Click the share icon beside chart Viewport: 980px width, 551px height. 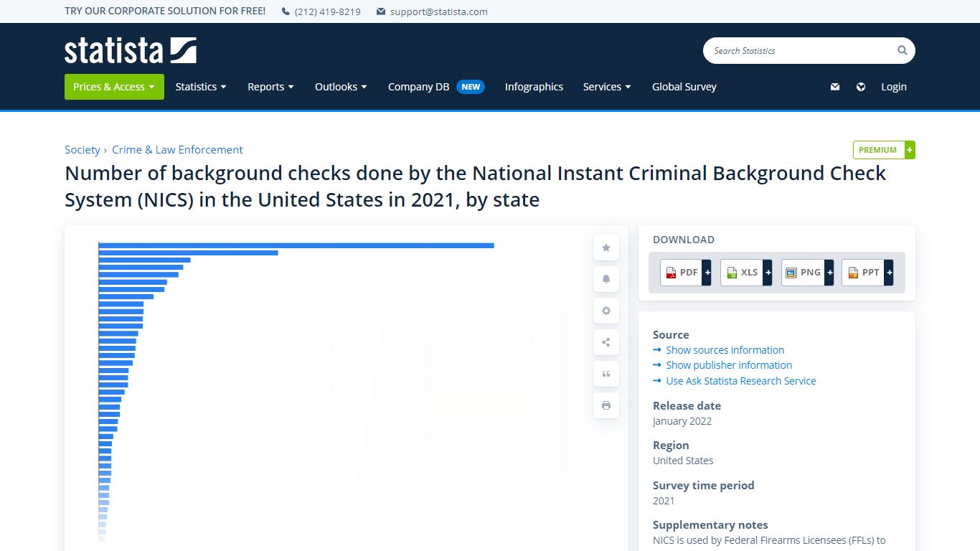point(606,342)
